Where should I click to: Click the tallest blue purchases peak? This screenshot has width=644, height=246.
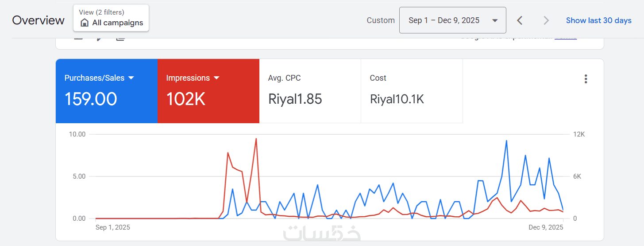(506, 141)
